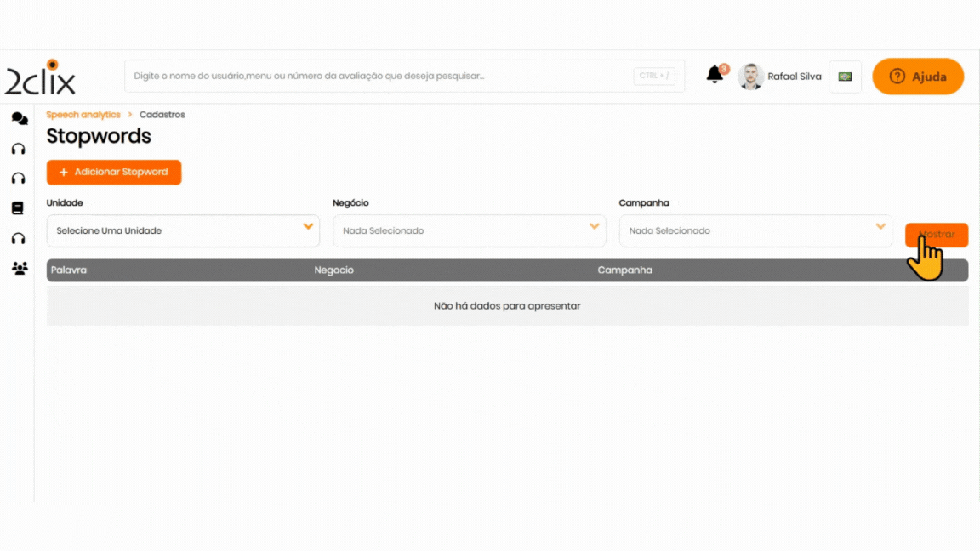
Task: Click the Palavra column header
Action: (x=69, y=270)
